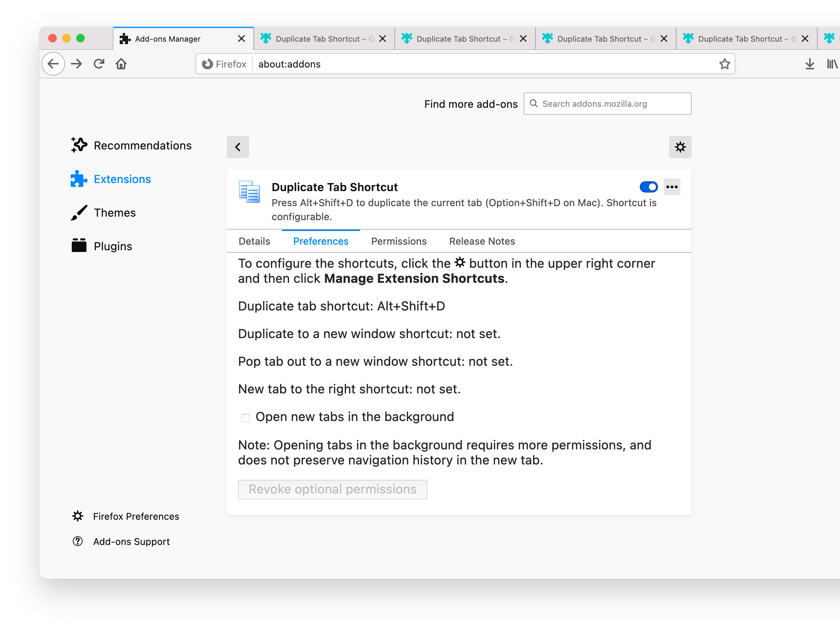The height and width of the screenshot is (630, 840).
Task: Go forward with the arrow icon
Action: click(76, 64)
